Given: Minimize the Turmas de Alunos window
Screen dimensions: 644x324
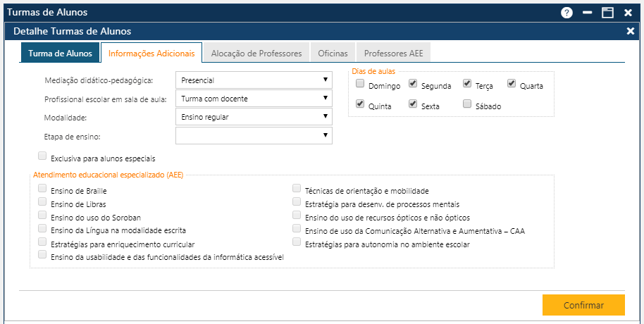Looking at the screenshot, I should click(x=587, y=13).
